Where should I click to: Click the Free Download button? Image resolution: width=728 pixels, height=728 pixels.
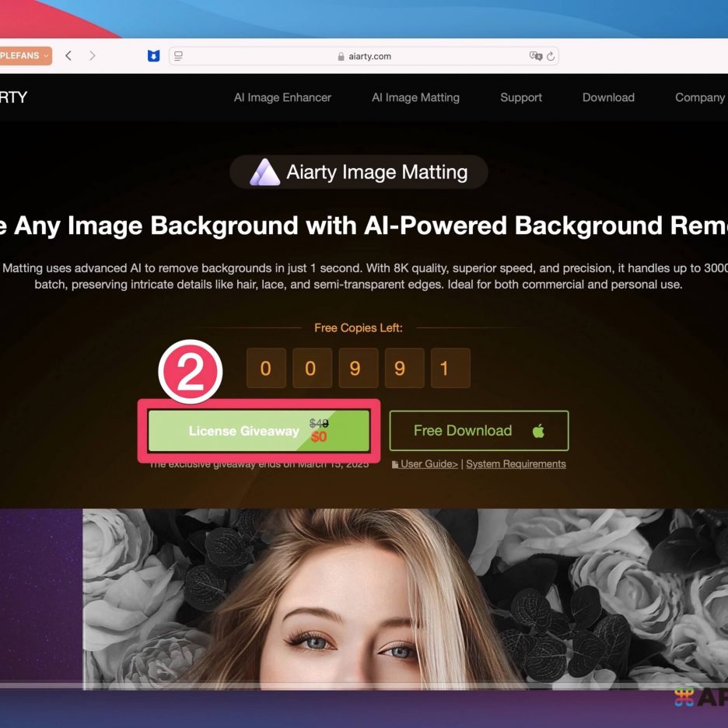click(x=478, y=431)
